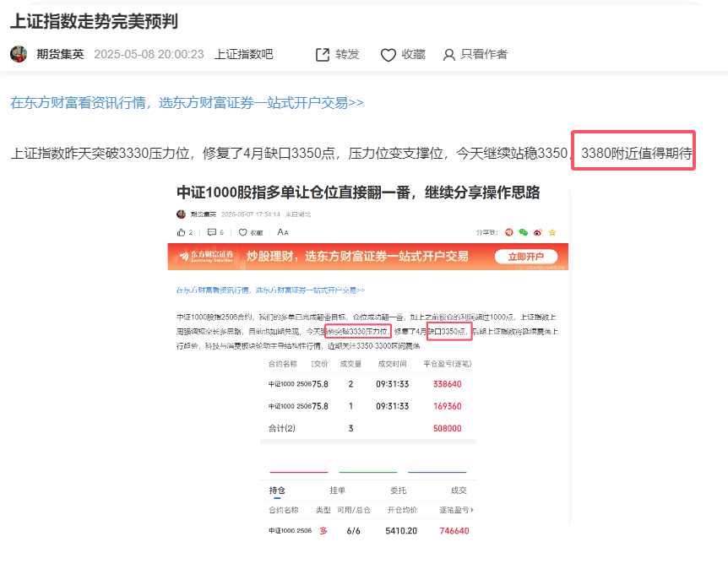Click the 成交量 column header
Image resolution: width=728 pixels, height=580 pixels.
(350, 364)
